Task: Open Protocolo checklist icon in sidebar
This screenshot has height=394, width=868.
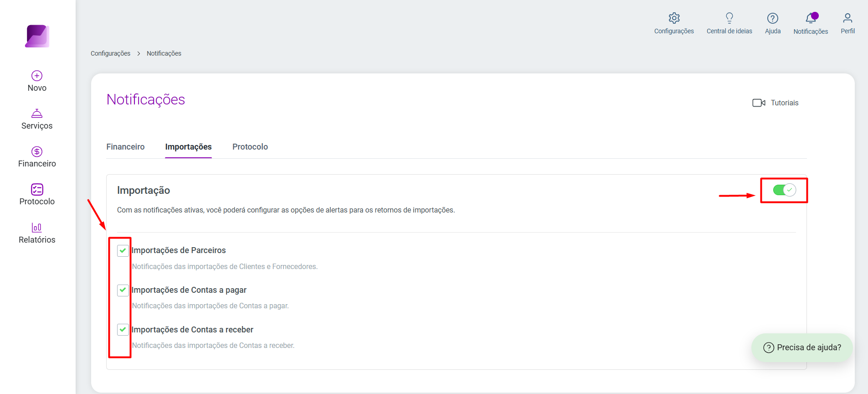Action: coord(37,189)
